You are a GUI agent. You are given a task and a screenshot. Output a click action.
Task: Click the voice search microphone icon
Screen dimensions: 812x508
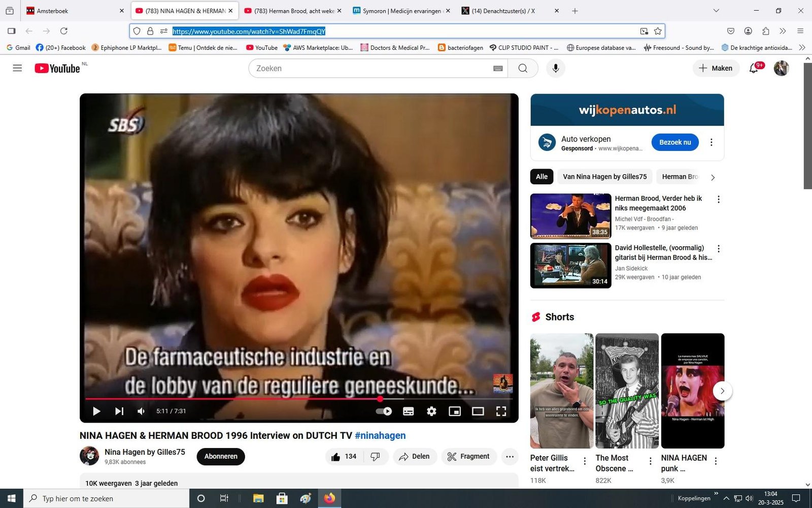[x=556, y=68]
